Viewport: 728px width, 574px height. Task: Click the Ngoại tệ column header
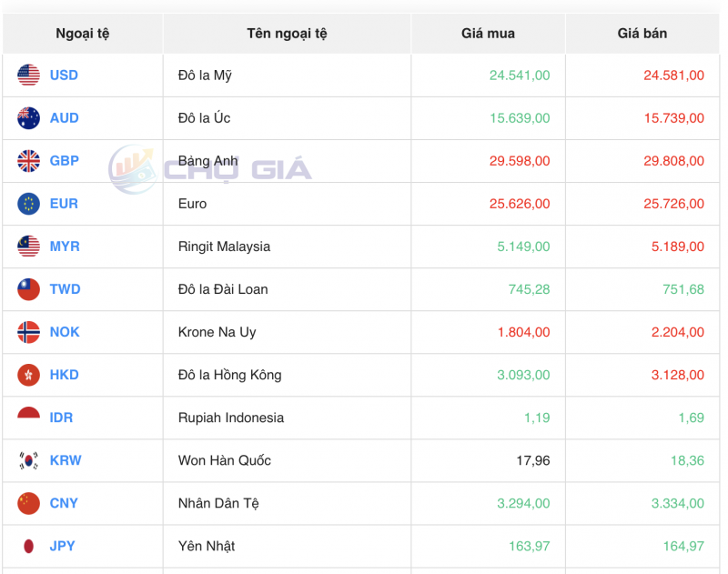pos(81,33)
